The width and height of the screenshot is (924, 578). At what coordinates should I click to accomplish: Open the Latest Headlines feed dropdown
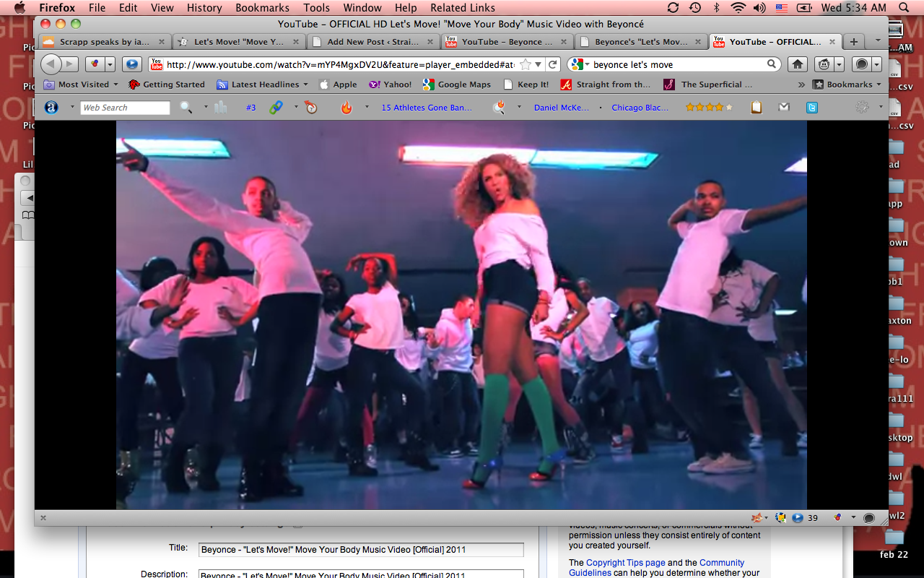coord(264,85)
